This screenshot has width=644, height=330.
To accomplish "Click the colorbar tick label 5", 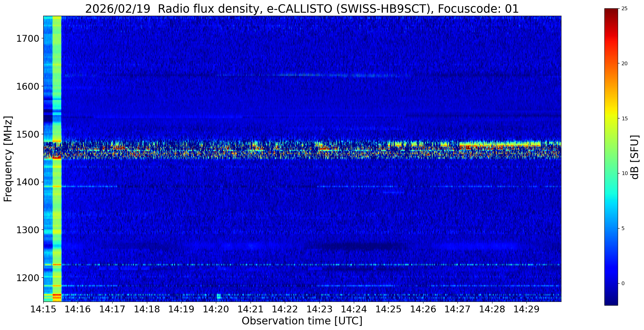I will pyautogui.click(x=623, y=229).
